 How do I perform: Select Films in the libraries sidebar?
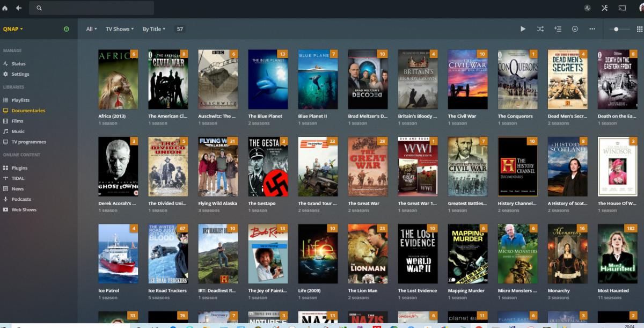pyautogui.click(x=17, y=121)
